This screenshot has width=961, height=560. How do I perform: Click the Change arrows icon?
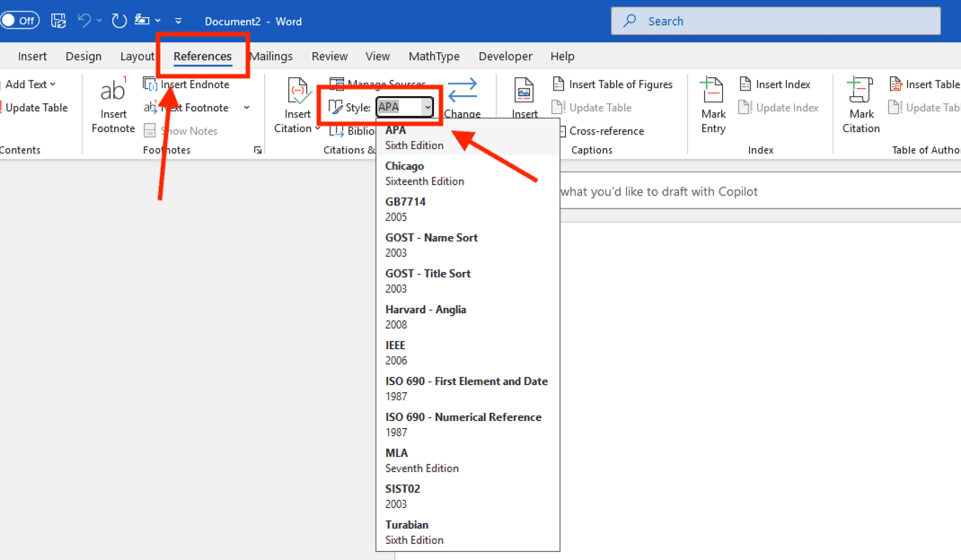click(463, 91)
